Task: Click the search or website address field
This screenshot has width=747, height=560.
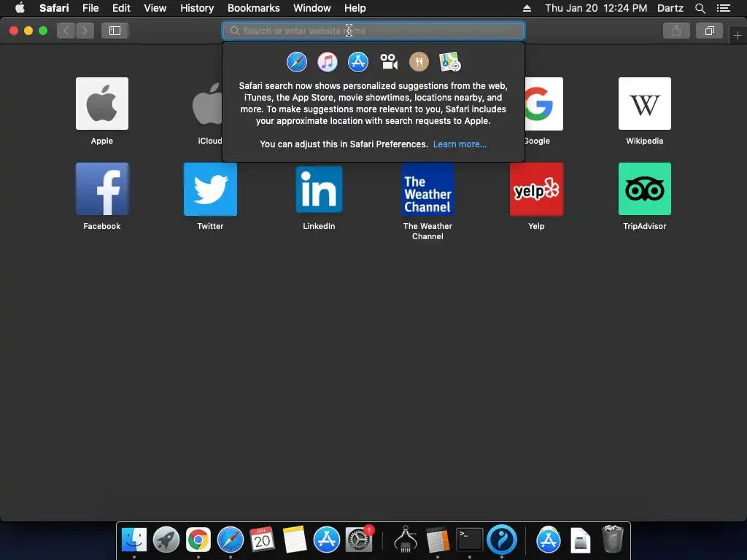Action: pyautogui.click(x=373, y=31)
